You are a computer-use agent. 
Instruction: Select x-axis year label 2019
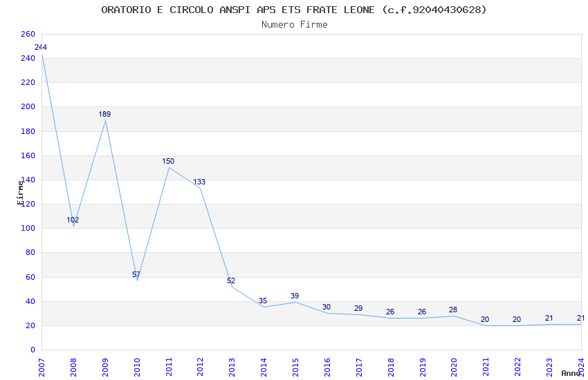tap(423, 368)
